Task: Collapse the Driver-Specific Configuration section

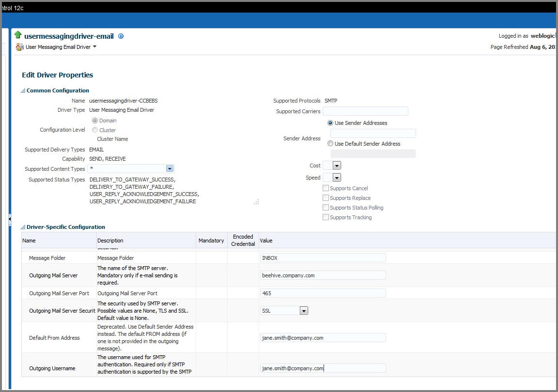Action: click(23, 227)
